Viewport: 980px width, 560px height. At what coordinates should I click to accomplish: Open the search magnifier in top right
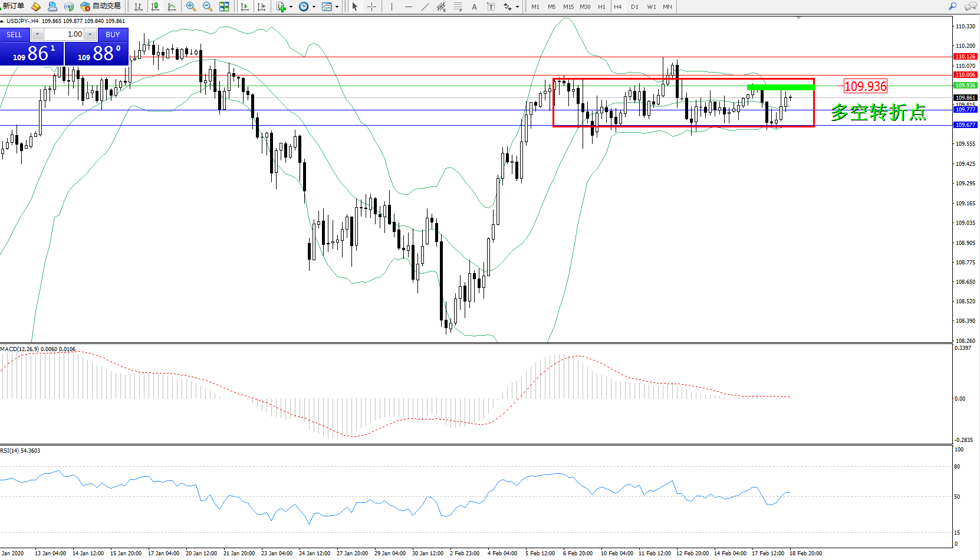coord(952,6)
